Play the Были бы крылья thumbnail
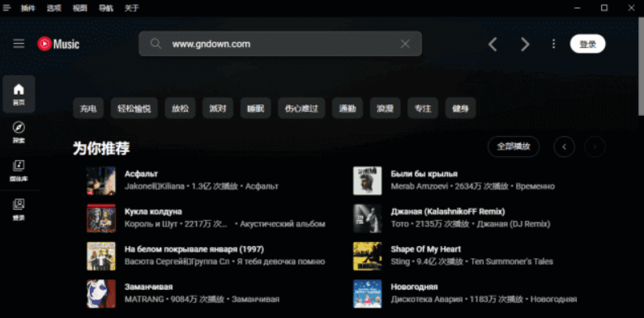Image resolution: width=644 pixels, height=318 pixels. 368,180
